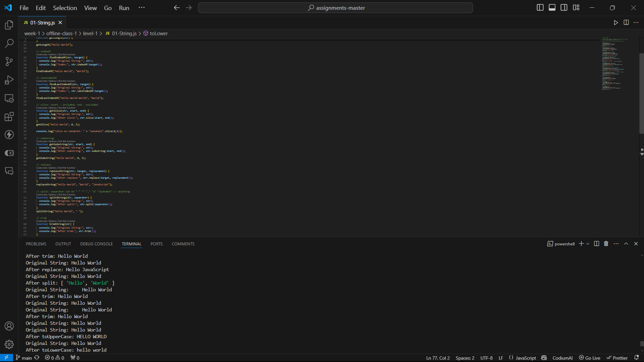Image resolution: width=644 pixels, height=362 pixels.
Task: Click the Run button in top toolbar
Action: (615, 22)
